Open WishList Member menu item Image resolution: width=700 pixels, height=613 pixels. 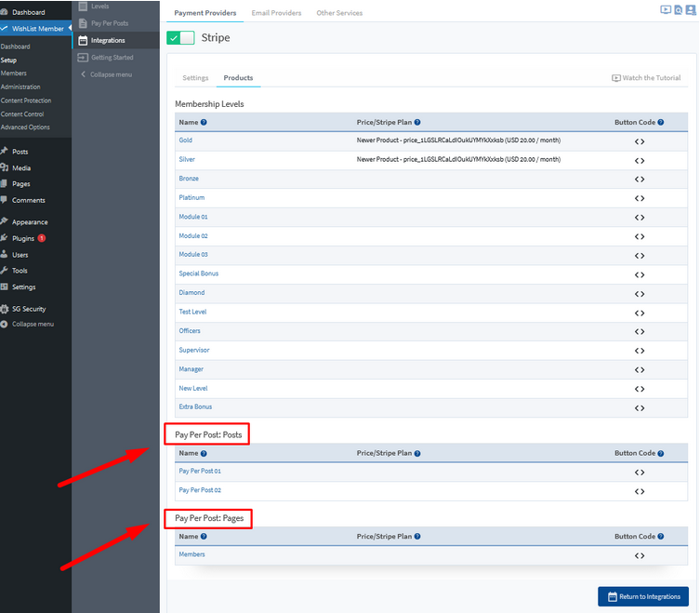34,29
